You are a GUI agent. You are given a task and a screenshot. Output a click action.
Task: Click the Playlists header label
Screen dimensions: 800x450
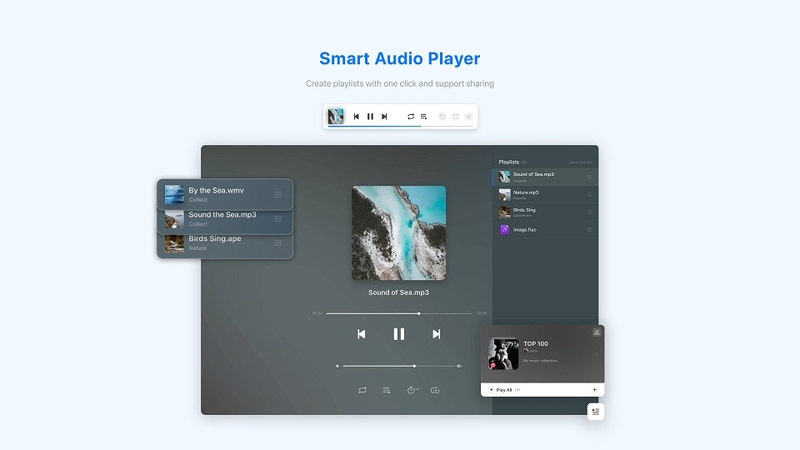coord(509,162)
